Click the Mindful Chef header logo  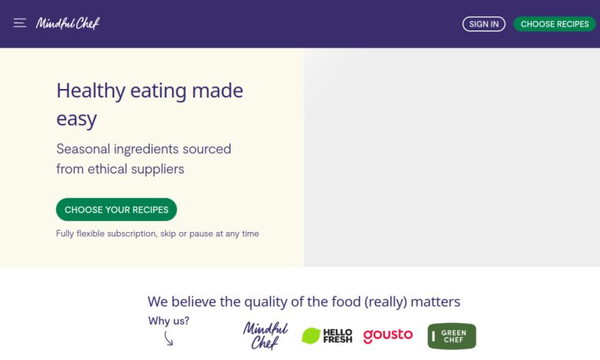coord(68,23)
